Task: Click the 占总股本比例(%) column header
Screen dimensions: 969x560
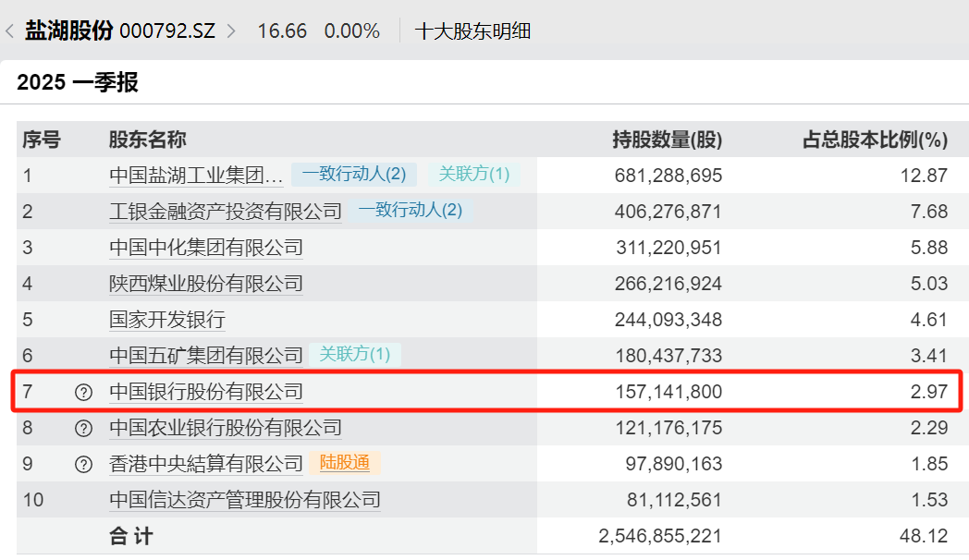Action: click(875, 140)
